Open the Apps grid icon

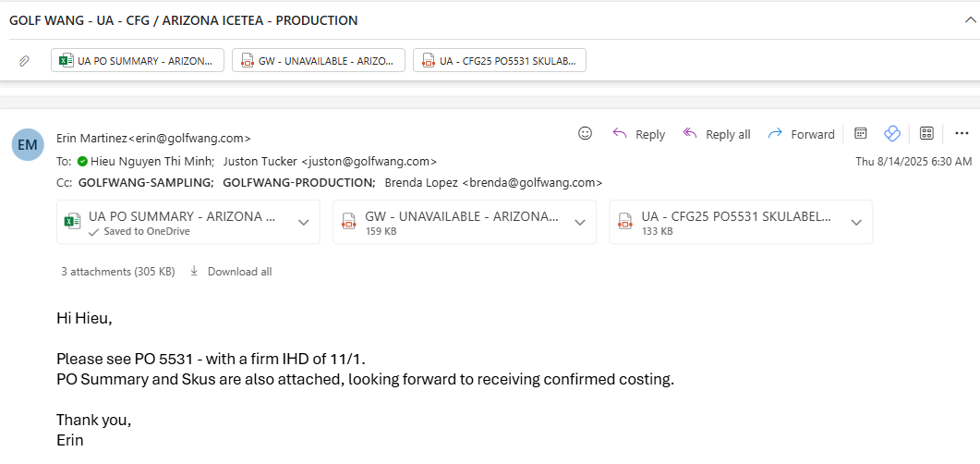926,133
